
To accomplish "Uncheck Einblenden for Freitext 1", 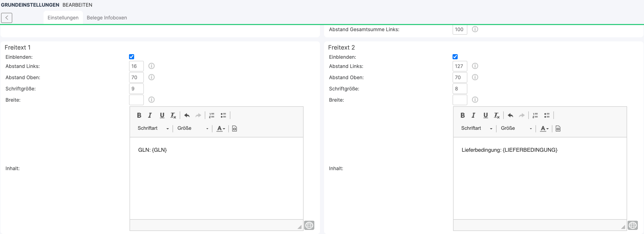I will [x=132, y=57].
